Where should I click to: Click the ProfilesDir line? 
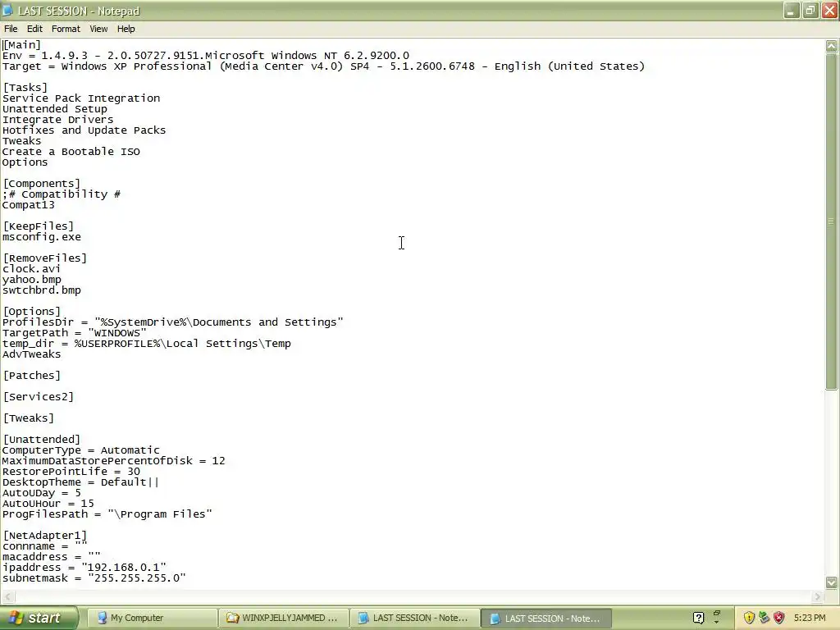(173, 322)
